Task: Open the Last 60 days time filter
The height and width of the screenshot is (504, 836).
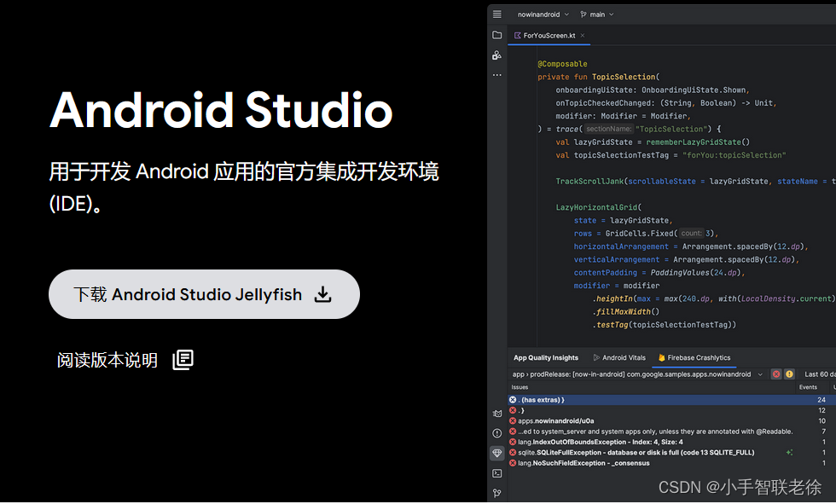Action: (x=820, y=374)
